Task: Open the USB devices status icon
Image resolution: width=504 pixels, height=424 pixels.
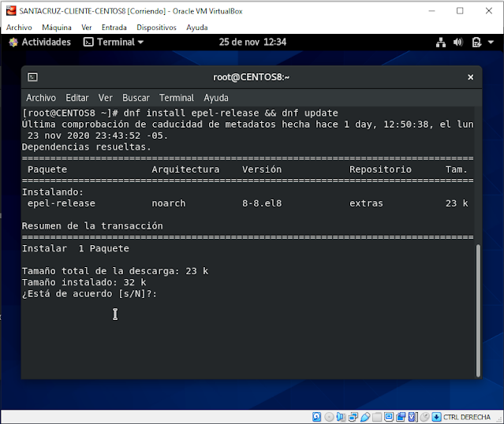Action: coord(365,417)
